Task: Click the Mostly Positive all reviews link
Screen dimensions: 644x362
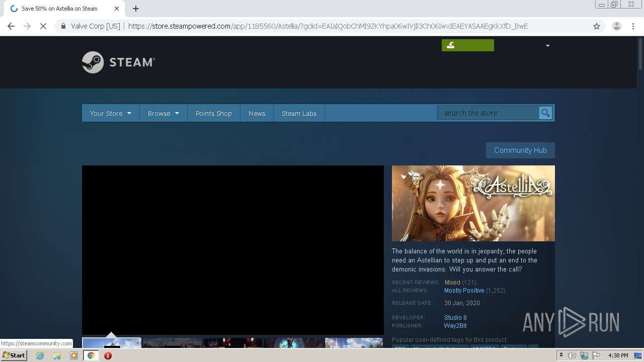Action: (464, 291)
